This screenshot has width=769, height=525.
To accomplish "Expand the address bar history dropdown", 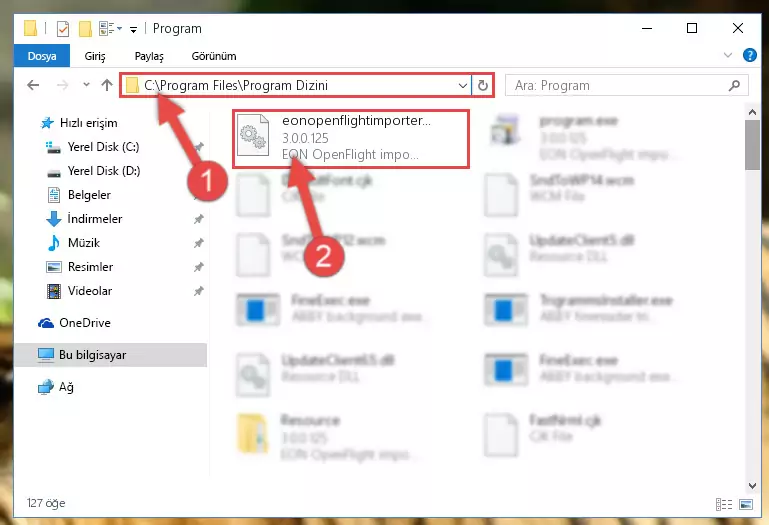I will pos(462,85).
